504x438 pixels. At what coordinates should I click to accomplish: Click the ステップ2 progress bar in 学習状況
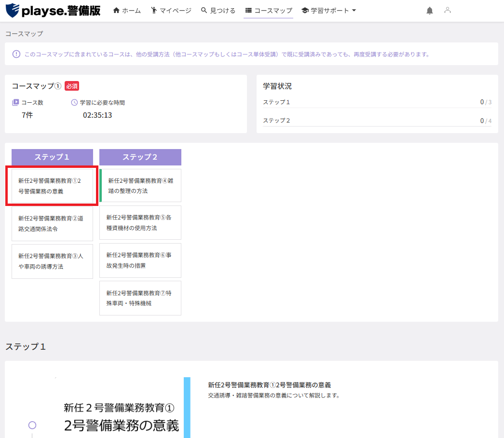pos(377,126)
